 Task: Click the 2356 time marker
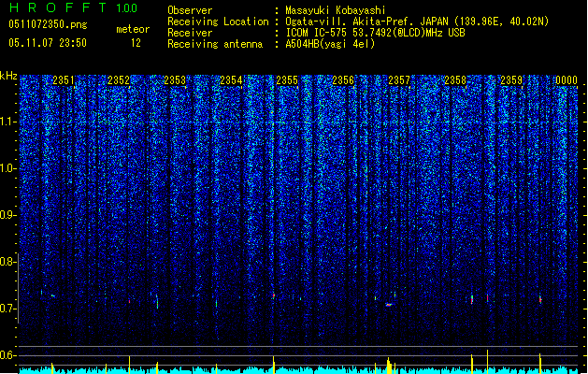(x=343, y=80)
